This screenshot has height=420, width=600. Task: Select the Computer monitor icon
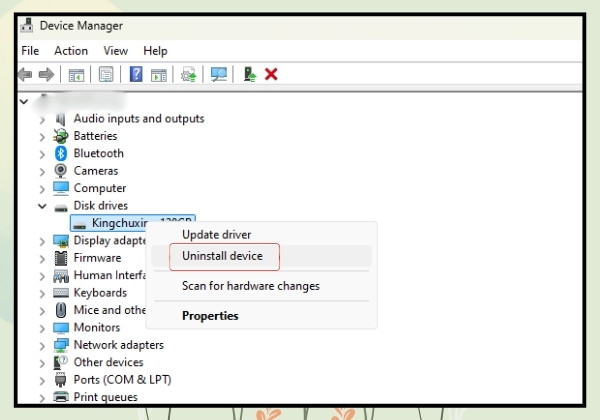[x=61, y=188]
